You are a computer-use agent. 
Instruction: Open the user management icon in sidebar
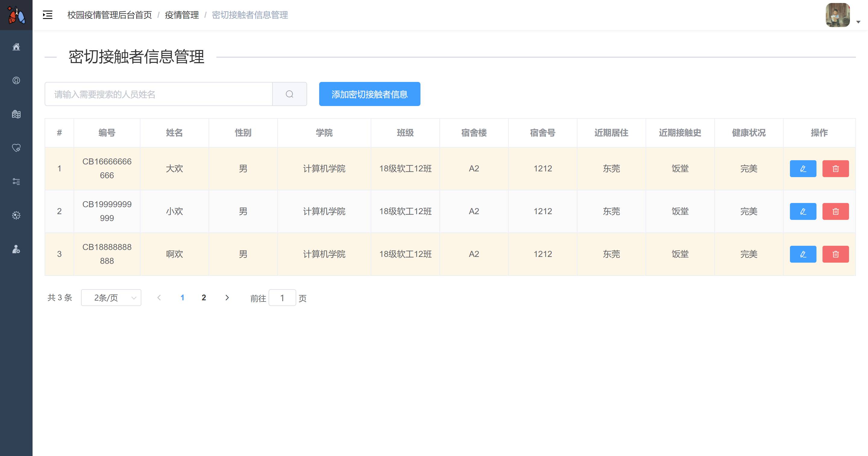pyautogui.click(x=16, y=249)
